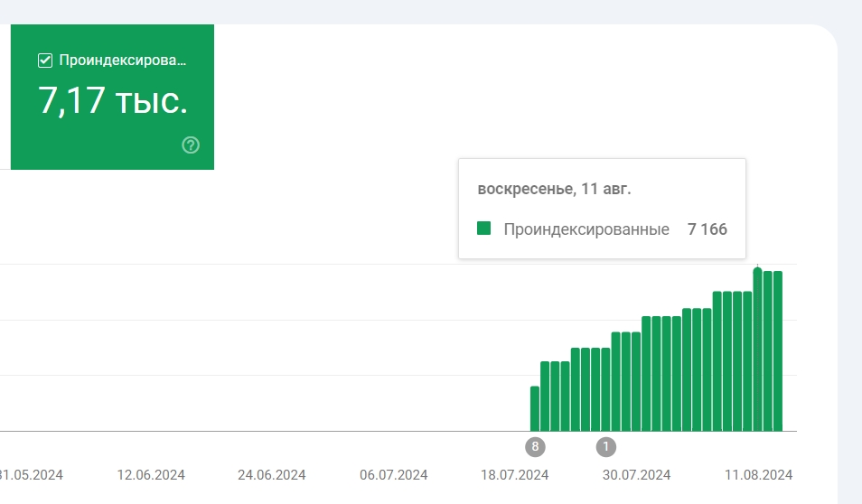Click the 24.06.2024 axis date label
The image size is (862, 504).
click(x=273, y=475)
